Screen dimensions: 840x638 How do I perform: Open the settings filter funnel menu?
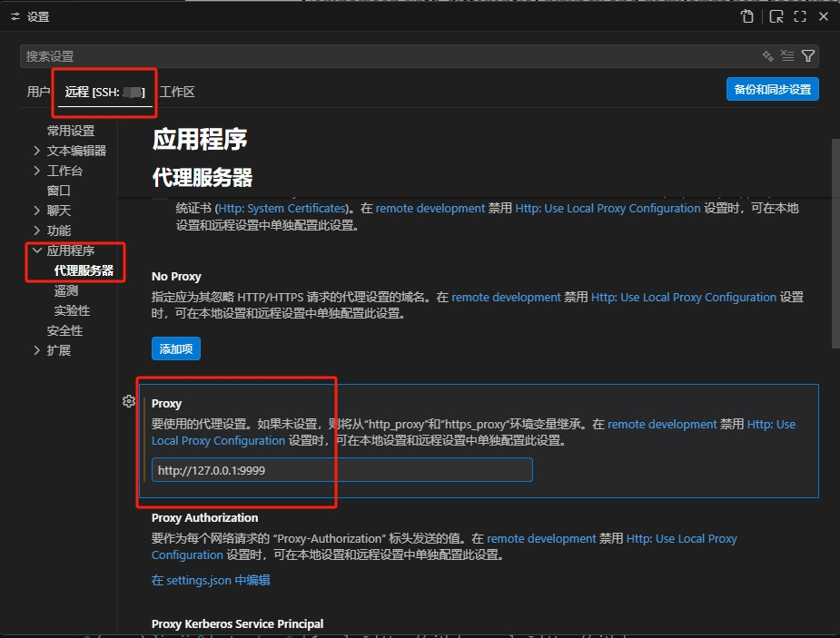click(808, 55)
